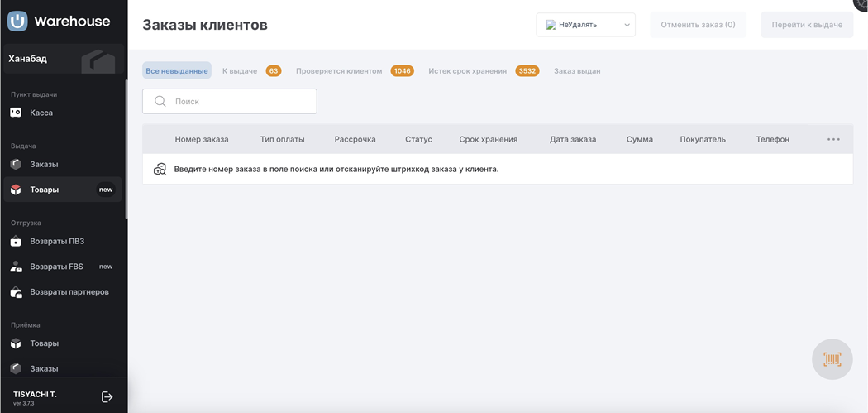This screenshot has height=413, width=868.
Task: Click the Телефон column header
Action: point(773,139)
